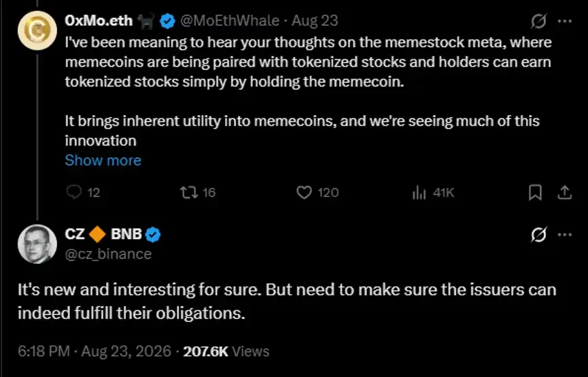View analytics icon showing 41K views
Screen dimensions: 588x377
[419, 193]
